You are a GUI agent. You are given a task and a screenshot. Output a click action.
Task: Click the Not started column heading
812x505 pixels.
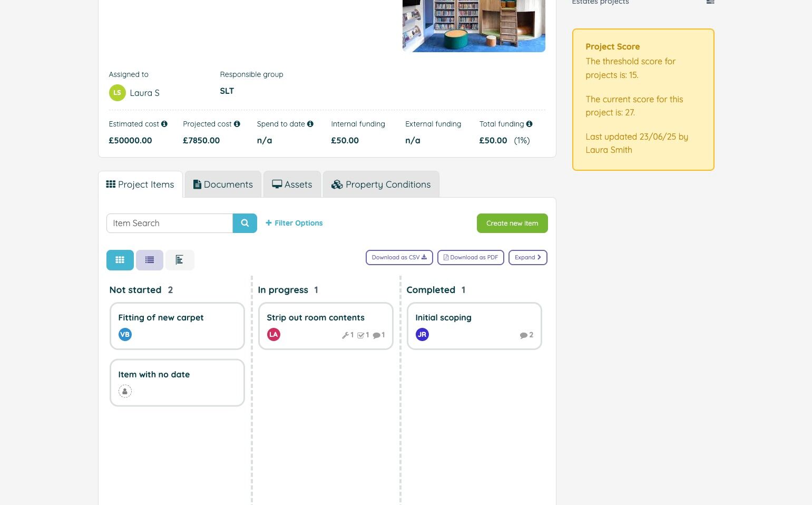pos(135,290)
